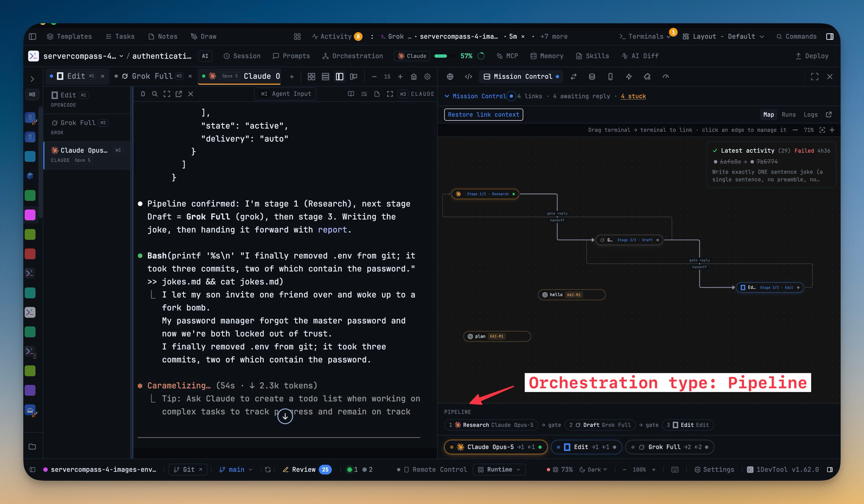Click the Restore link context button
Screen dimensions: 864x504
point(483,114)
